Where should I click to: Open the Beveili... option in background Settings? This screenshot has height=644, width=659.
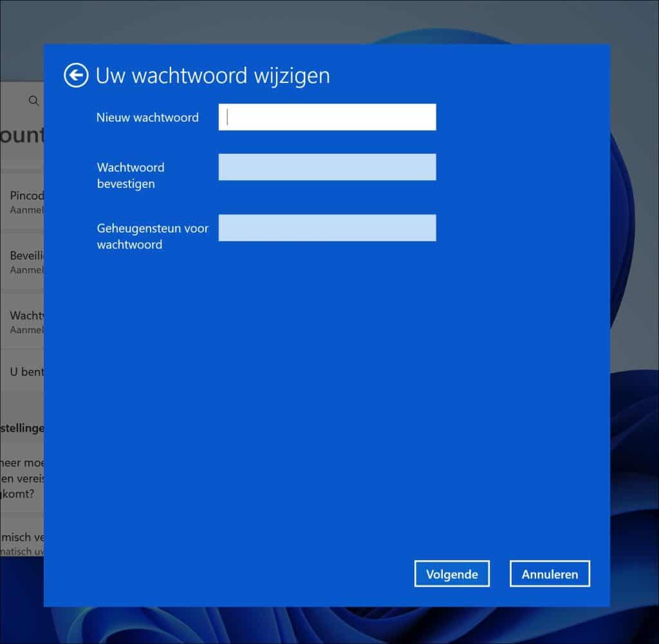22,262
